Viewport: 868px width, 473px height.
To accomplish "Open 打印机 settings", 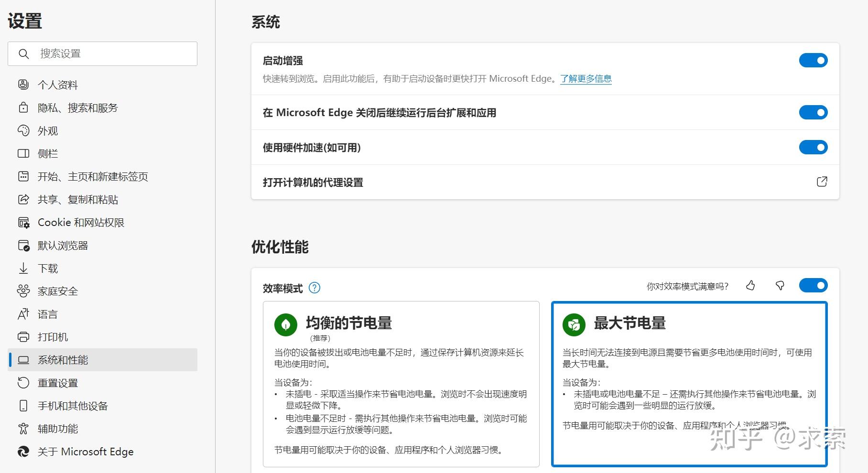I will pyautogui.click(x=103, y=337).
